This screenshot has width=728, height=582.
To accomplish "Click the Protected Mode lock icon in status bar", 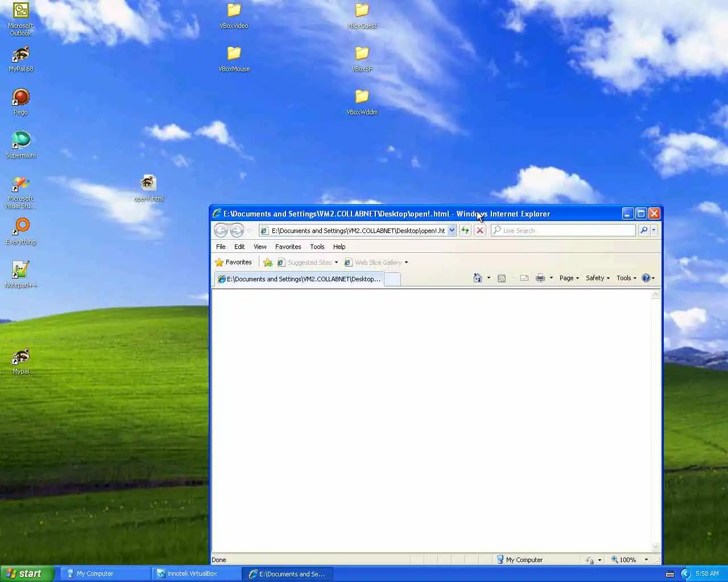I will tap(590, 560).
